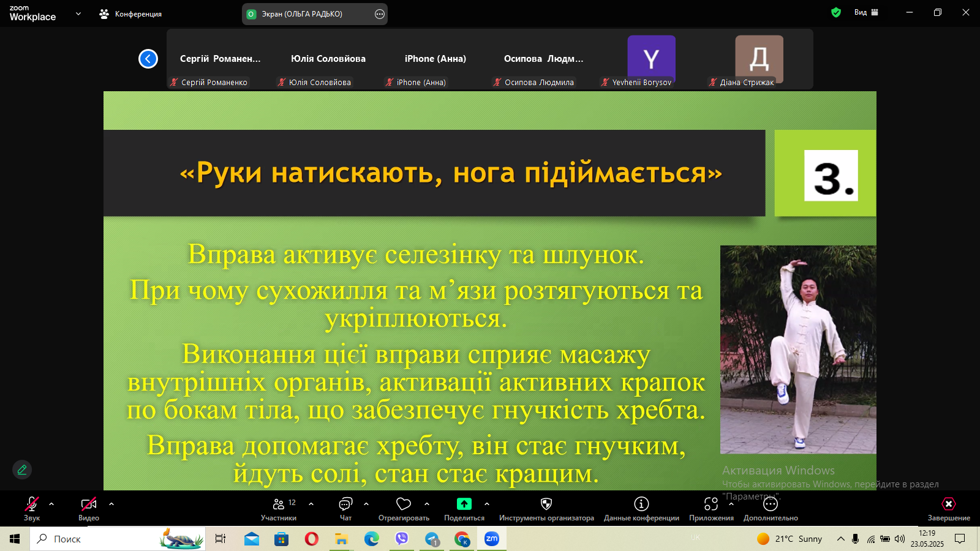Switch to Zoom app on taskbar
This screenshot has width=980, height=551.
point(492,539)
